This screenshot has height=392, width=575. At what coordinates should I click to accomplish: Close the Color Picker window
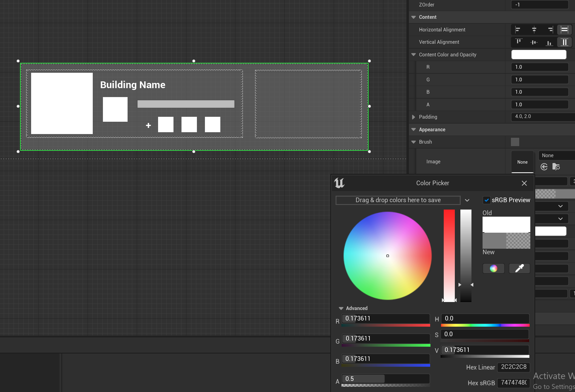pos(524,183)
